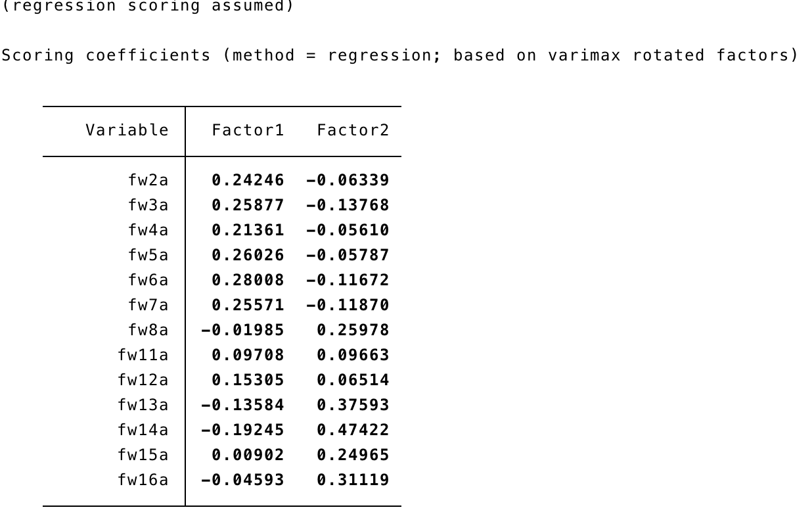Click the Variable column header

tap(127, 130)
